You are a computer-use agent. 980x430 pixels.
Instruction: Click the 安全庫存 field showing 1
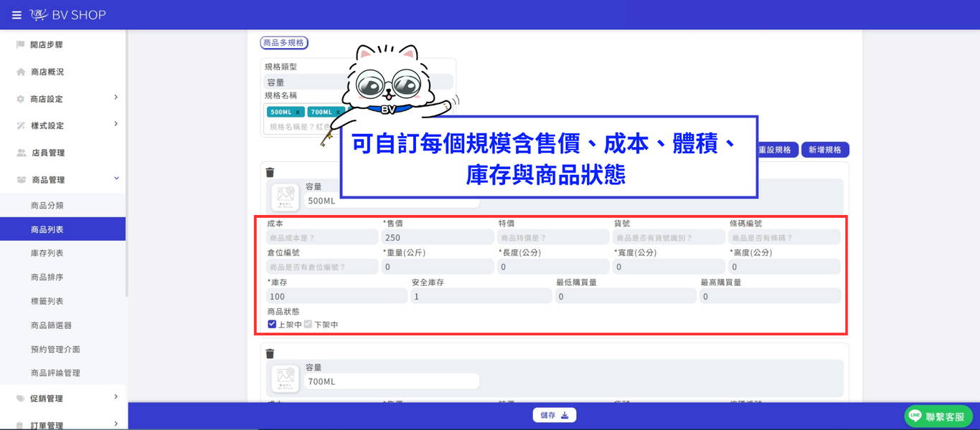coord(481,296)
